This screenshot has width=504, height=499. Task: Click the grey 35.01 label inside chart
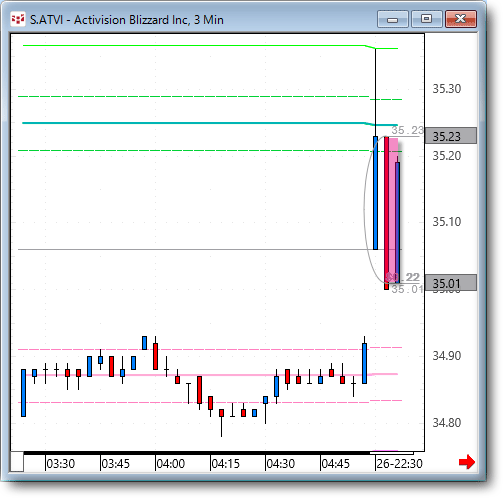(407, 289)
